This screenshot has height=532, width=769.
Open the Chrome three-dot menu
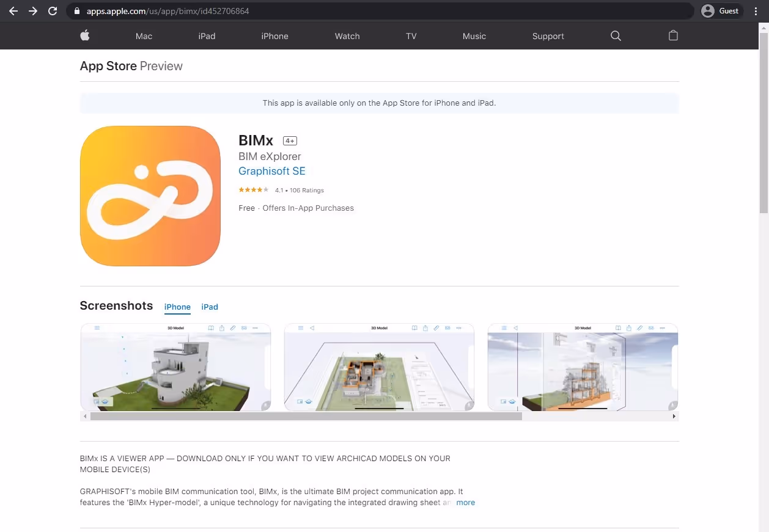click(x=756, y=10)
